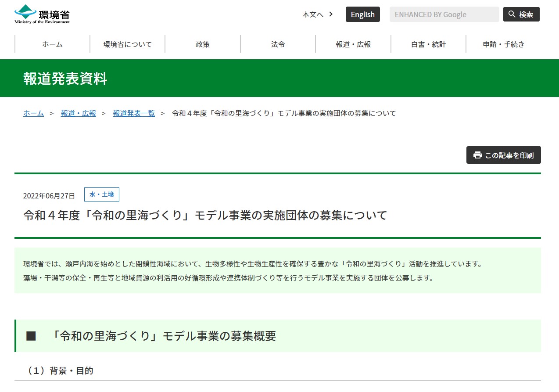Switch site language with English button
The width and height of the screenshot is (559, 392).
pos(362,14)
